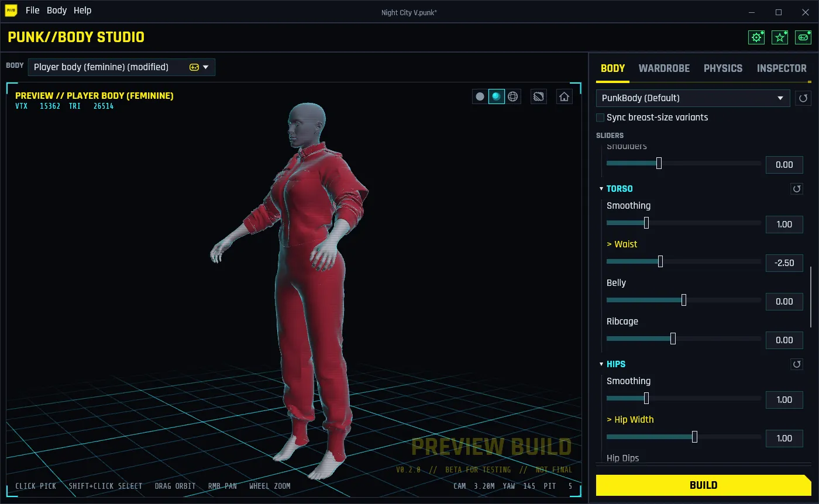Toggle Sync breast-size variants checkbox
The width and height of the screenshot is (819, 504).
click(600, 118)
